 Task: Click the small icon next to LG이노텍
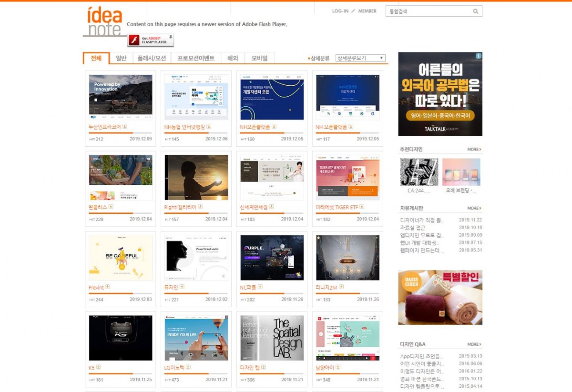pos(188,367)
